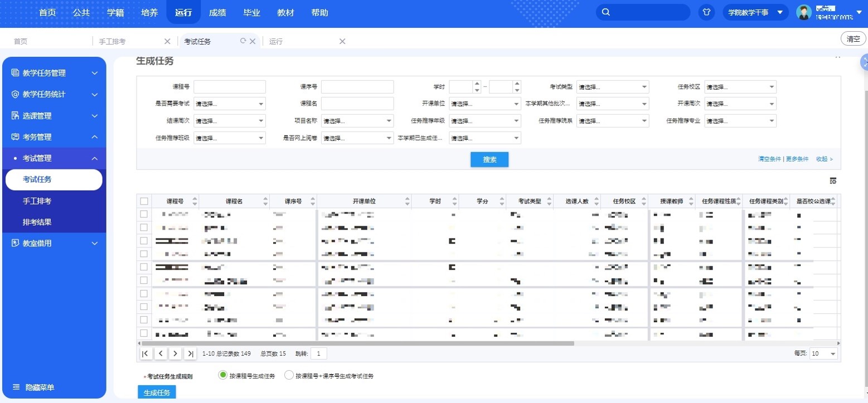This screenshot has height=403, width=868.
Task: Sort table by 授课教师 column arrows
Action: [691, 201]
